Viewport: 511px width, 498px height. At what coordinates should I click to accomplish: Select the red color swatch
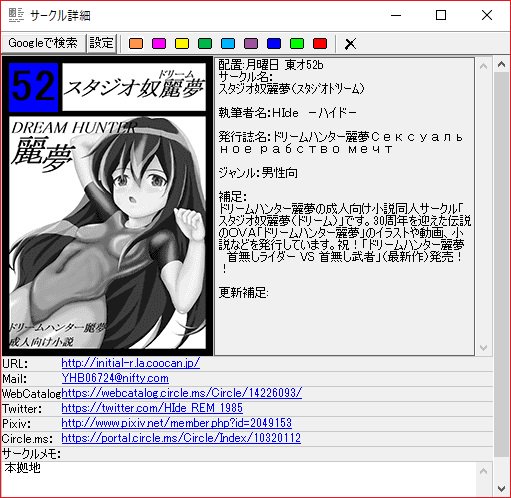(320, 43)
